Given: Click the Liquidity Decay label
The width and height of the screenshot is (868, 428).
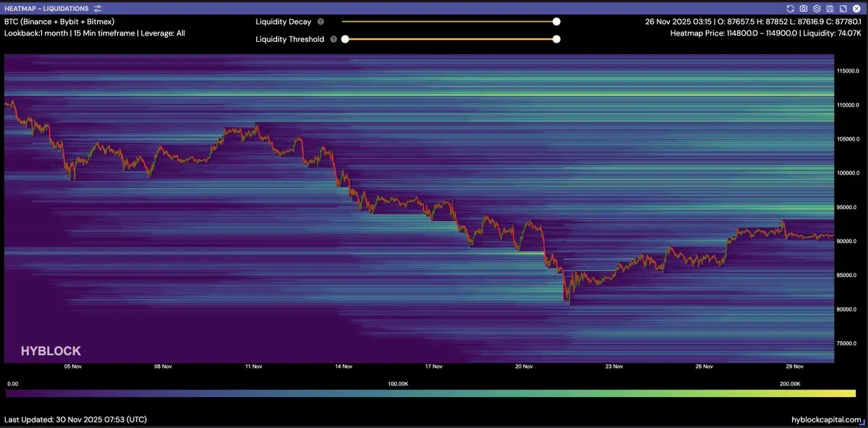Looking at the screenshot, I should (x=283, y=22).
